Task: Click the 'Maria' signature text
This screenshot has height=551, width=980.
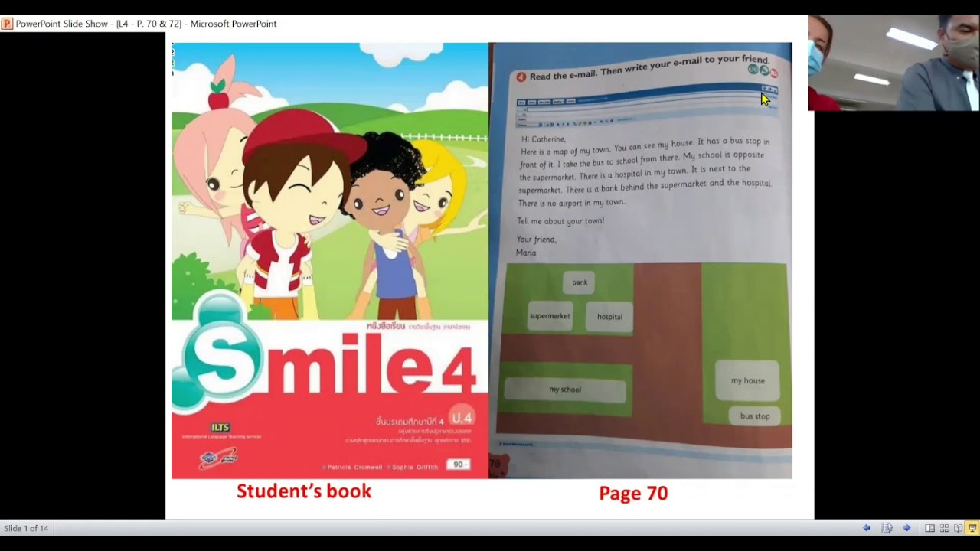Action: pyautogui.click(x=526, y=253)
